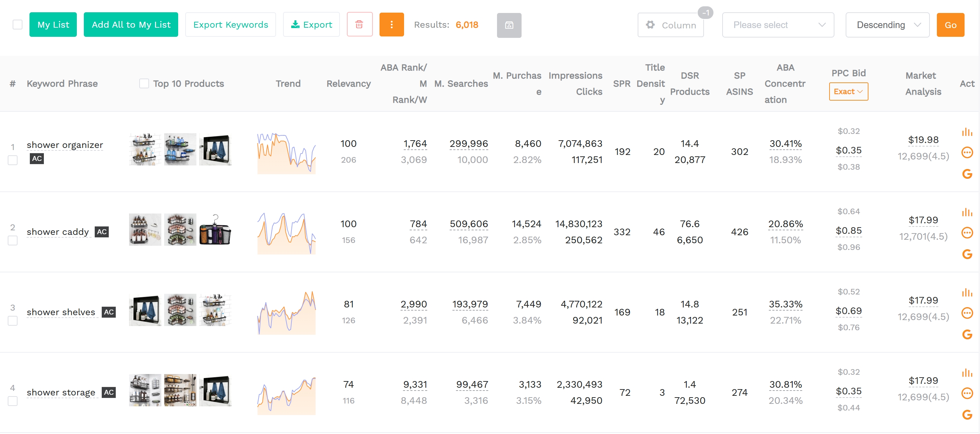Image resolution: width=980 pixels, height=434 pixels.
Task: Open the Column settings gear icon
Action: 651,25
